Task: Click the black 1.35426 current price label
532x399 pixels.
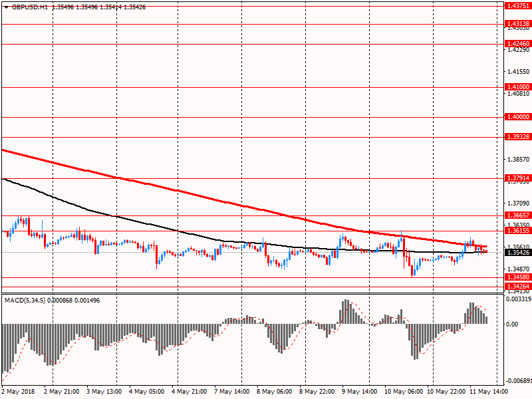Action: [518, 253]
